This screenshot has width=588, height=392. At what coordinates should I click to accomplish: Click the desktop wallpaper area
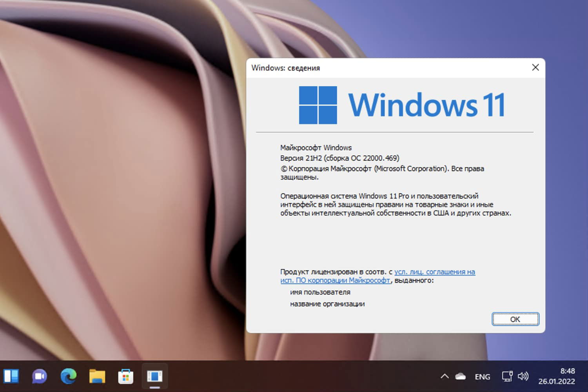coord(118,157)
